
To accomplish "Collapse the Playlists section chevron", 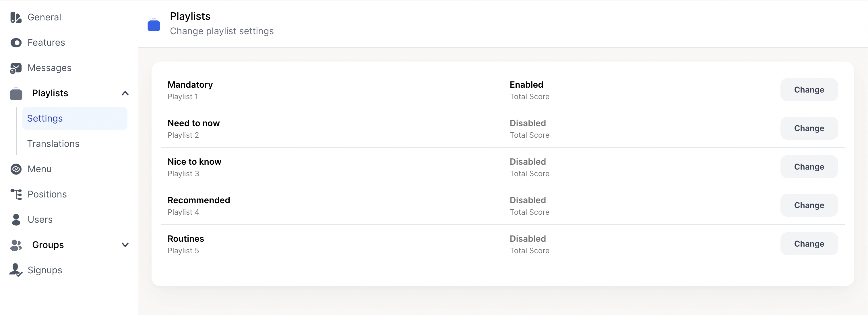I will (x=125, y=93).
